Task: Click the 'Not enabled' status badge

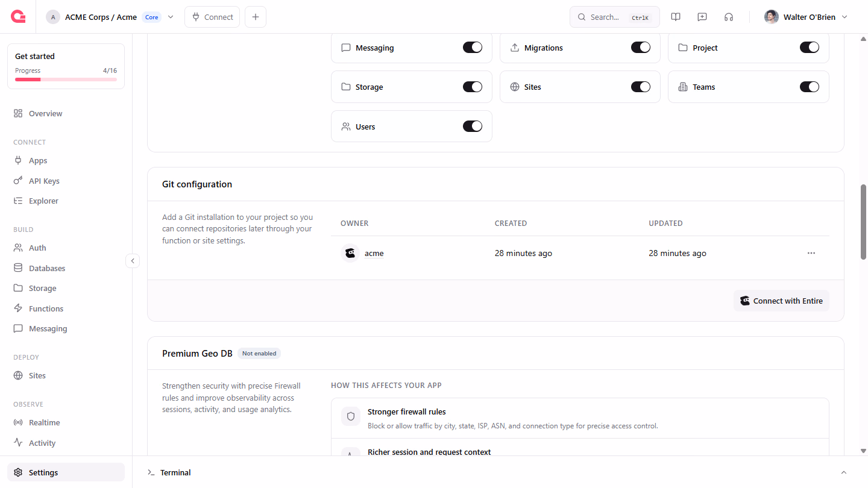Action: 259,354
